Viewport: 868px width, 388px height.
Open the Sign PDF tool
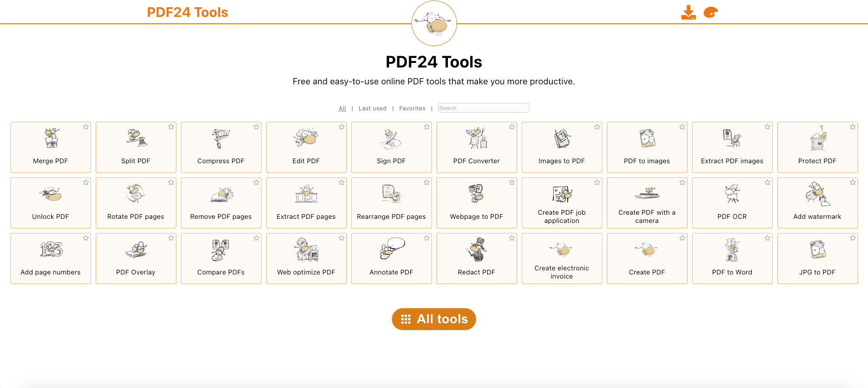[x=391, y=147]
